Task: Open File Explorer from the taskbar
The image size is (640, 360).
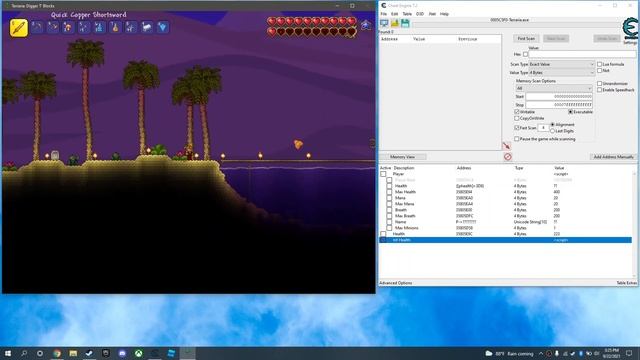Action: [x=73, y=353]
